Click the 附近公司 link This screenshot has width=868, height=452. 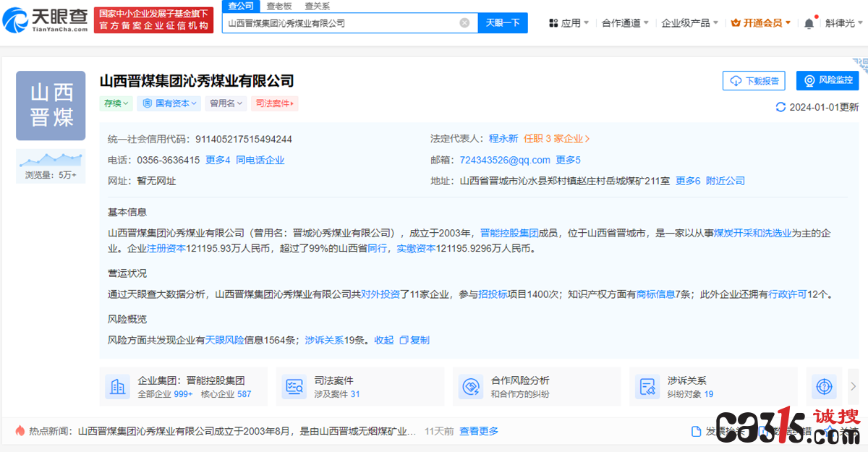pyautogui.click(x=726, y=181)
